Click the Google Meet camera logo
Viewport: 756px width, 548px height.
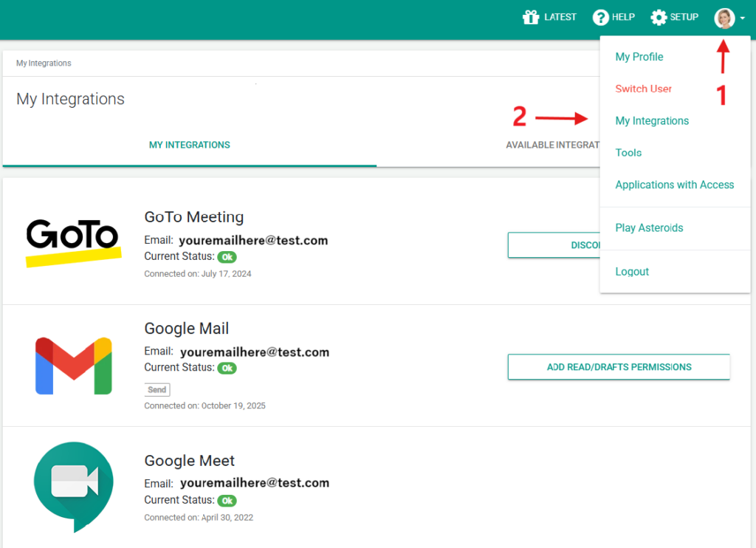coord(73,484)
